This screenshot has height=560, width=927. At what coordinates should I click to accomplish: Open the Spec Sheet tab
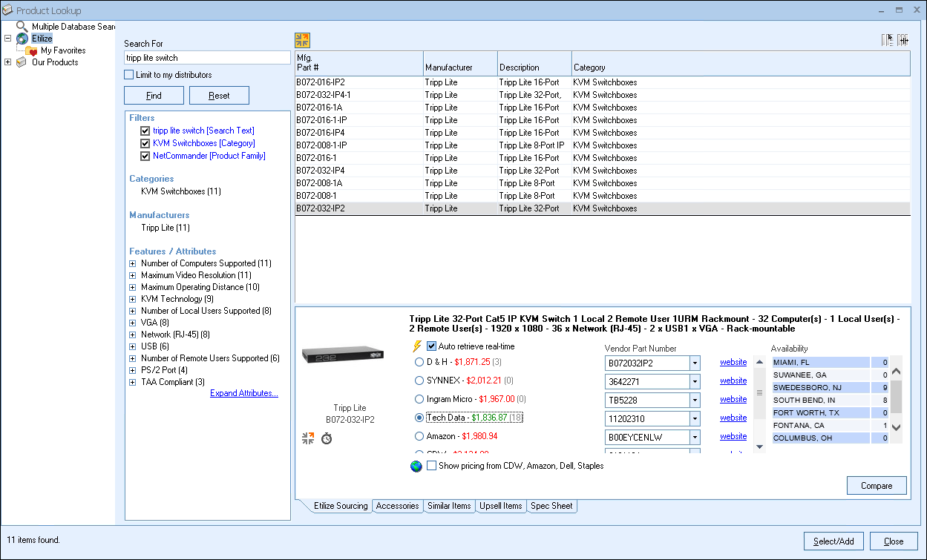point(551,506)
